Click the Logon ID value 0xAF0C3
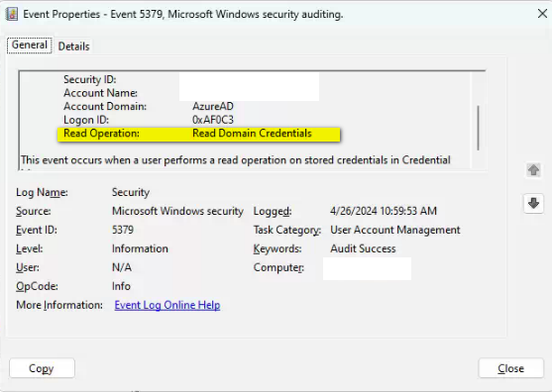 (x=213, y=120)
